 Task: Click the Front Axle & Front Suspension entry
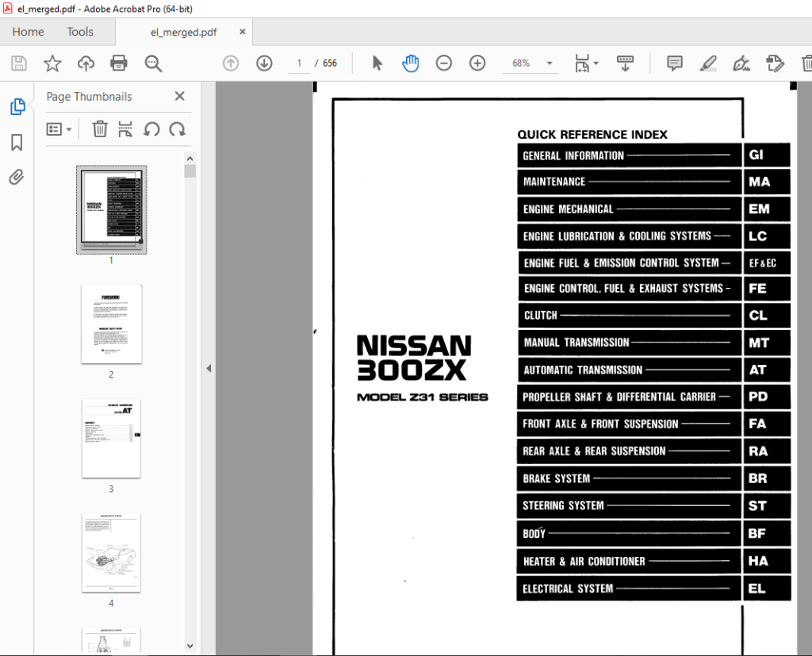[653, 424]
